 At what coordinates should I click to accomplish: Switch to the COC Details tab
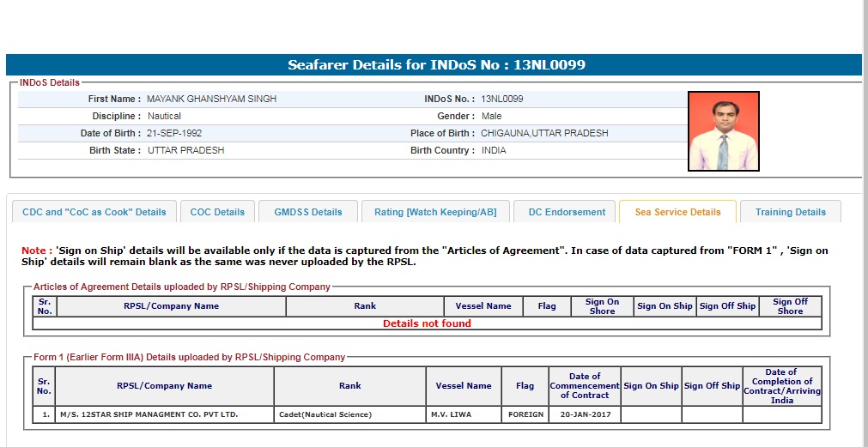click(x=217, y=212)
